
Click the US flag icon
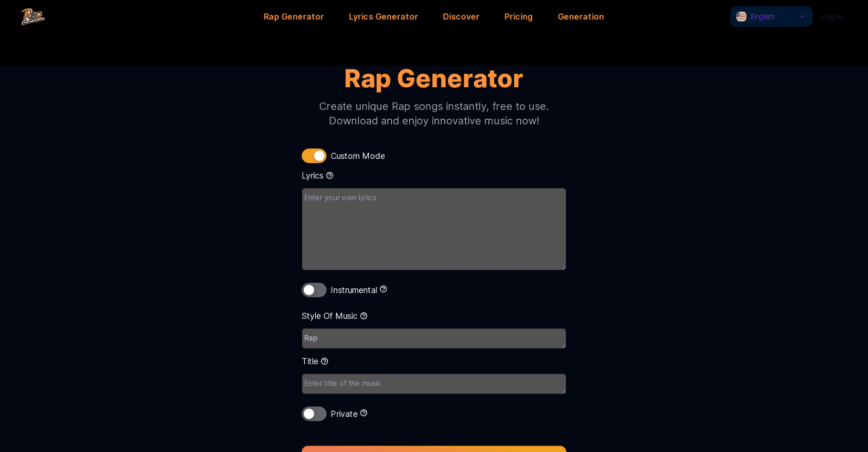tap(742, 16)
